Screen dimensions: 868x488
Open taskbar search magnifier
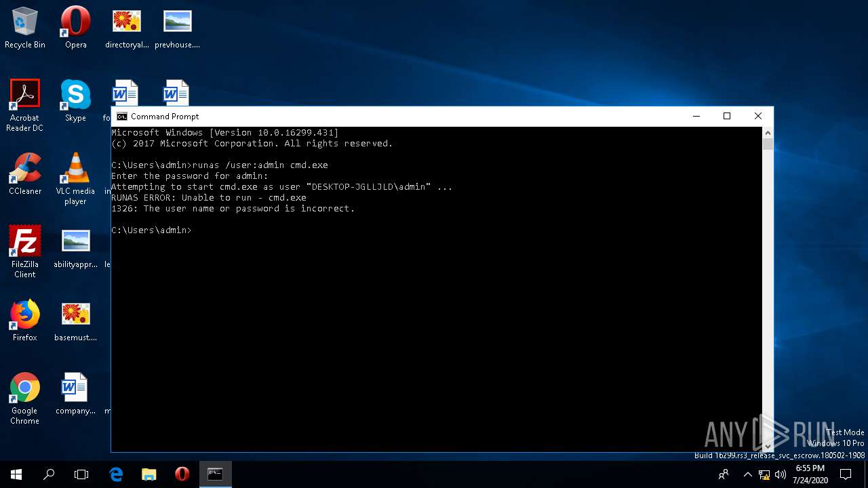[49, 474]
